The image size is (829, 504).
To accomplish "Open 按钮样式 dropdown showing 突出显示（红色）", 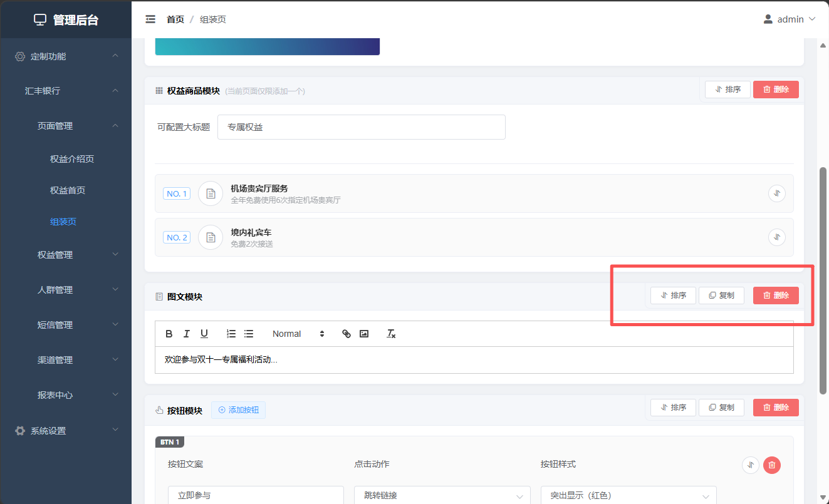I will click(x=628, y=495).
